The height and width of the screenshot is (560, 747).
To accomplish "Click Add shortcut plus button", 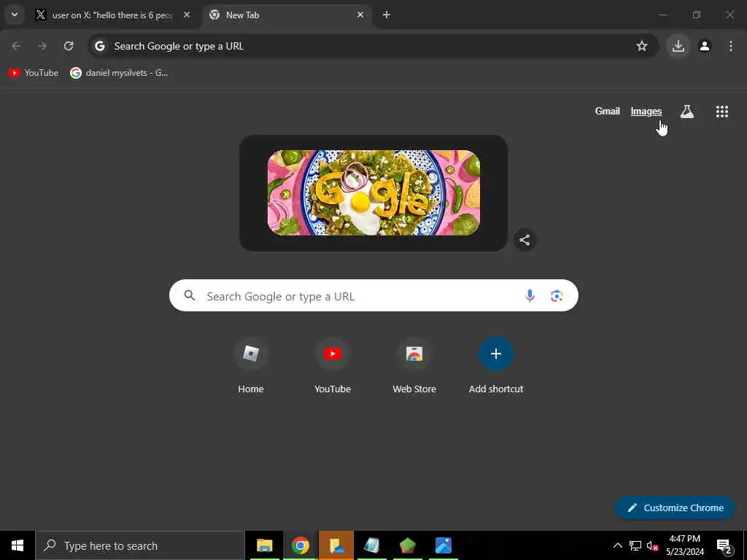I will pos(496,354).
